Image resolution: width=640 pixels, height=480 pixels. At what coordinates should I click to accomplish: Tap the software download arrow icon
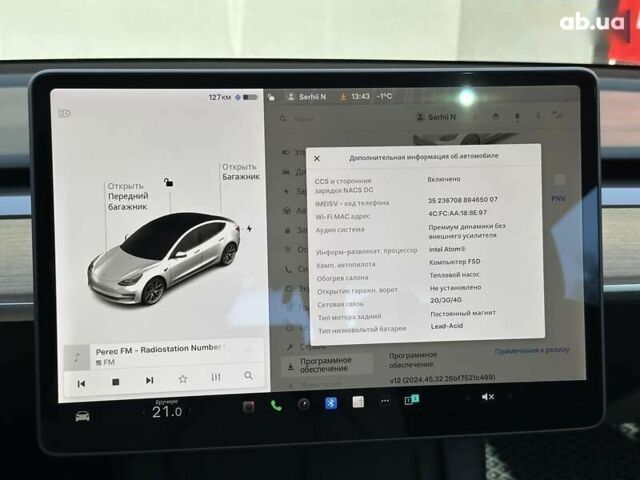click(343, 97)
